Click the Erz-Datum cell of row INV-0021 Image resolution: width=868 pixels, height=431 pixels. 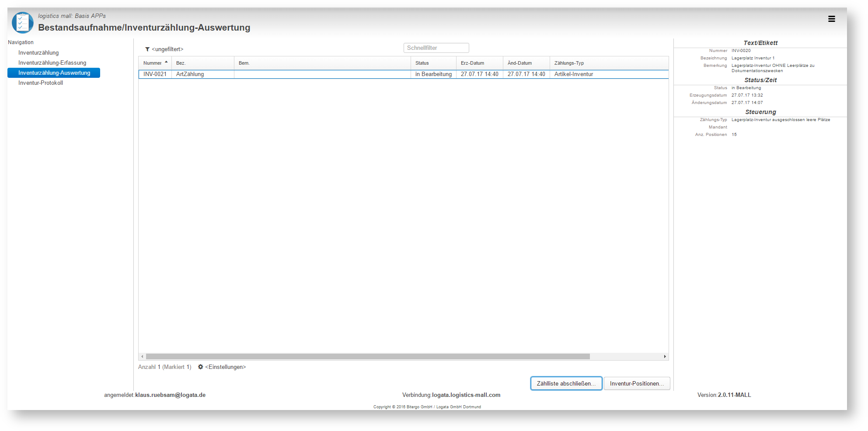[x=479, y=74]
